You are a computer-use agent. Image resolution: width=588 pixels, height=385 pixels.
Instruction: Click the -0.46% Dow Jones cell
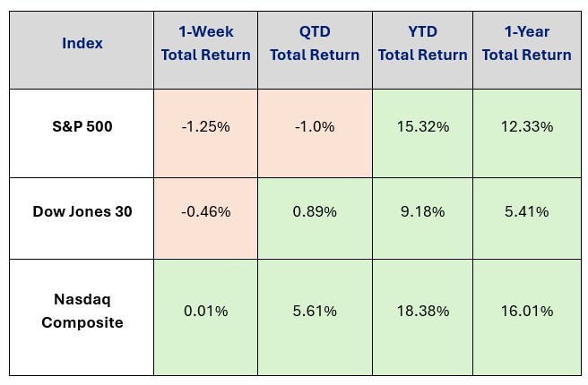point(205,212)
